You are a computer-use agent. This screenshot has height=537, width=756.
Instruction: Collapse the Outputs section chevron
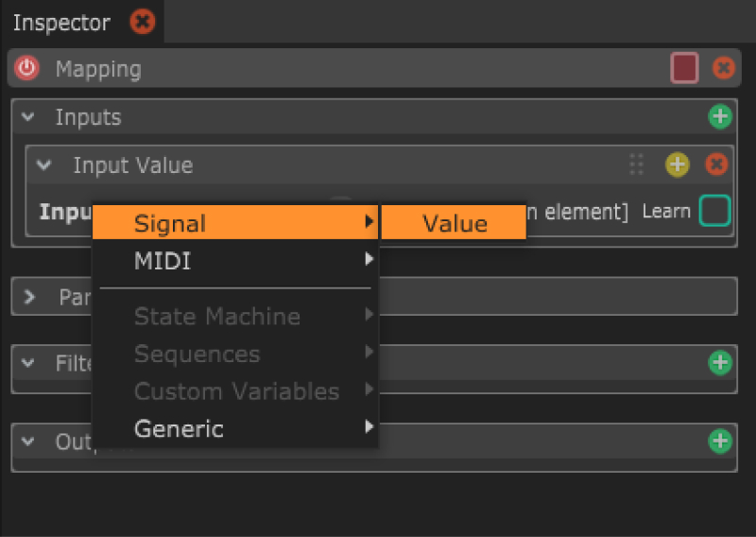pyautogui.click(x=28, y=442)
